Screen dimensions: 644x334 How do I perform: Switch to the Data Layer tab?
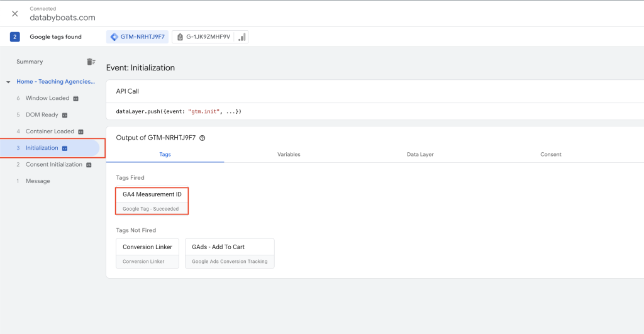(420, 155)
